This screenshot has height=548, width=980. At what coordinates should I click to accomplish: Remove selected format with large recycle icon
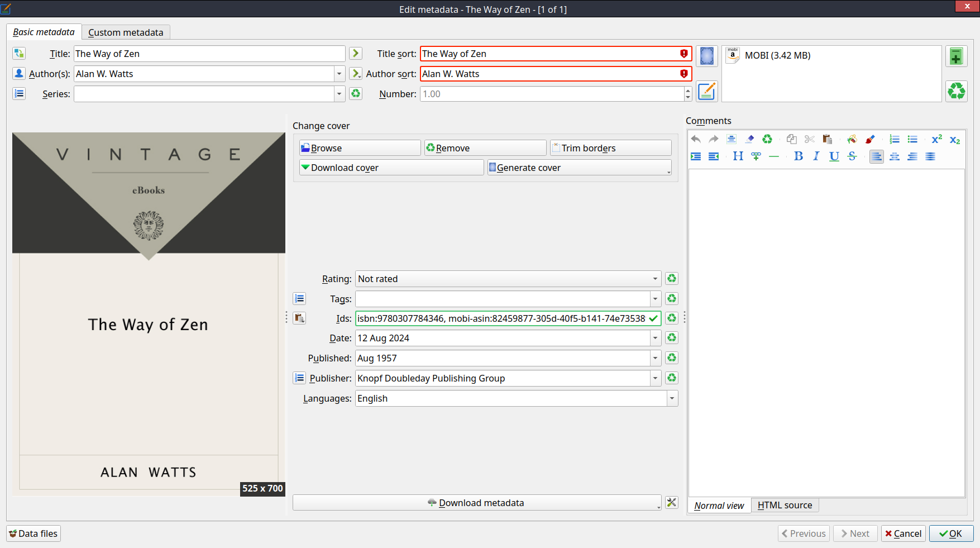(957, 91)
